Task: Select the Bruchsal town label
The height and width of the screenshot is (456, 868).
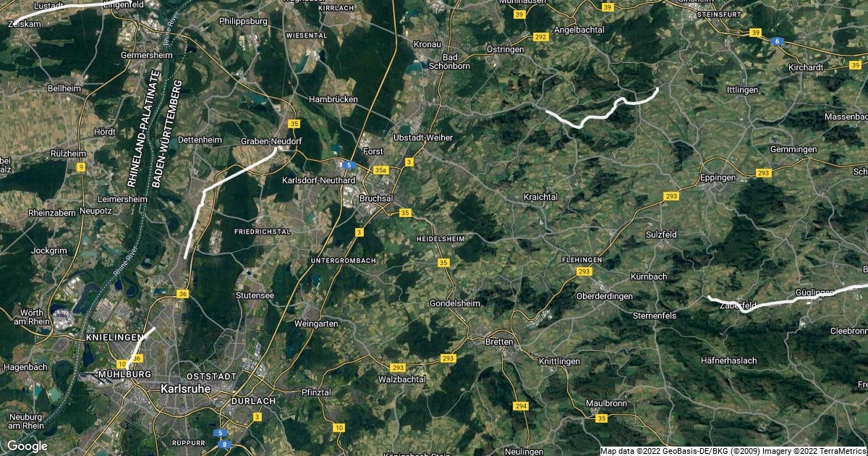Action: coord(376,198)
